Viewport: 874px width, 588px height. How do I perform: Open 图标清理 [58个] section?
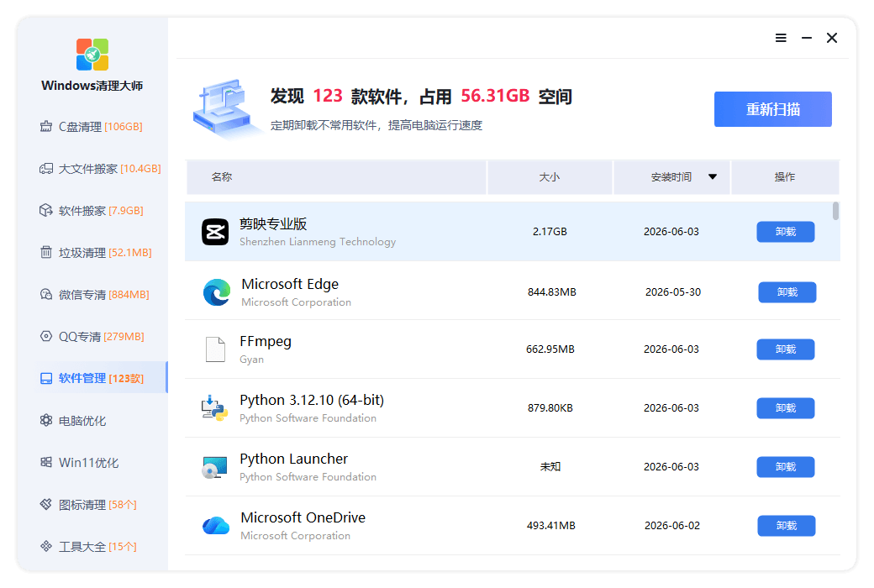coord(88,504)
